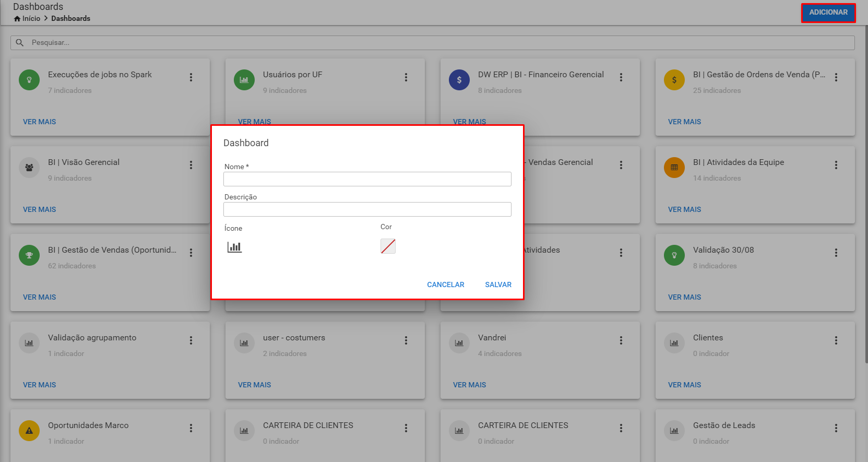
Task: Click the '25 indicadores' text
Action: (717, 90)
